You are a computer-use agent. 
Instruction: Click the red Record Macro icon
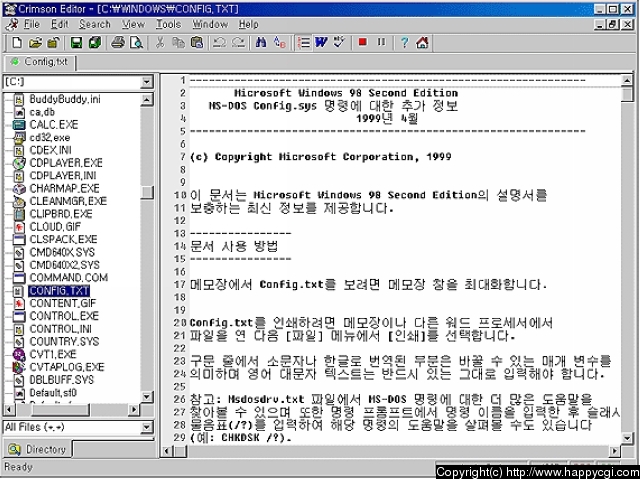tap(362, 42)
